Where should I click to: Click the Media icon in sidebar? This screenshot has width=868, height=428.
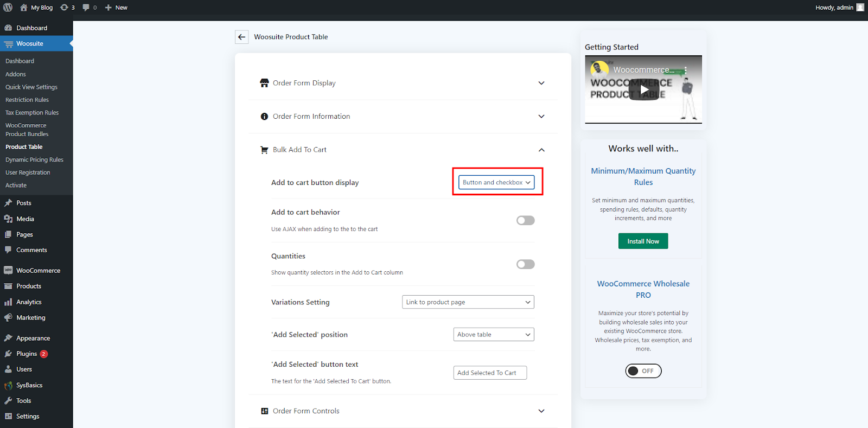(8, 219)
